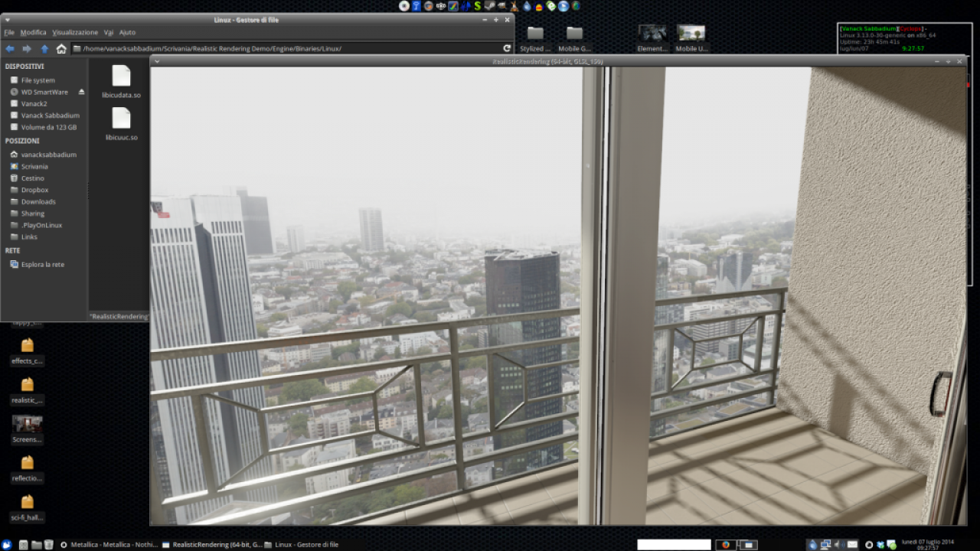Switch to Metallica taskbar entry
Screen dimensions: 980x551
tap(109, 545)
